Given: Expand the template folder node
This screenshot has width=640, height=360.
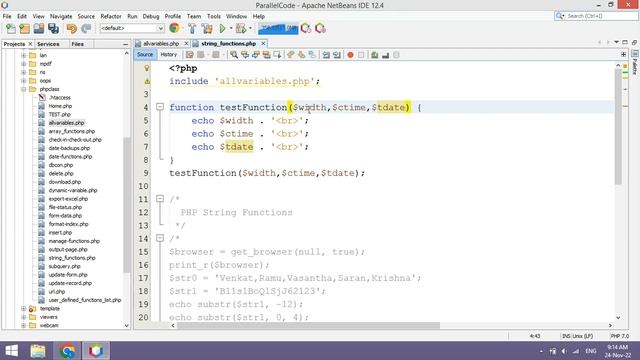Looking at the screenshot, I should tap(24, 309).
